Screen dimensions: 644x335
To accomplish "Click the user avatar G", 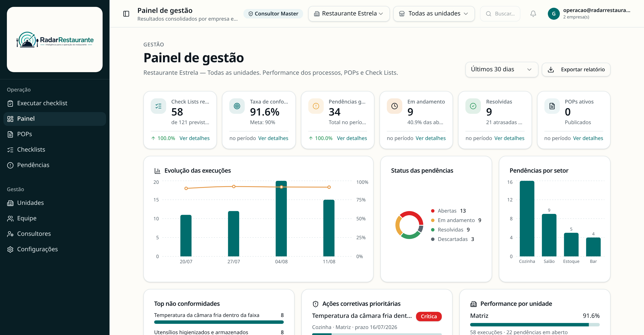I will pos(553,14).
